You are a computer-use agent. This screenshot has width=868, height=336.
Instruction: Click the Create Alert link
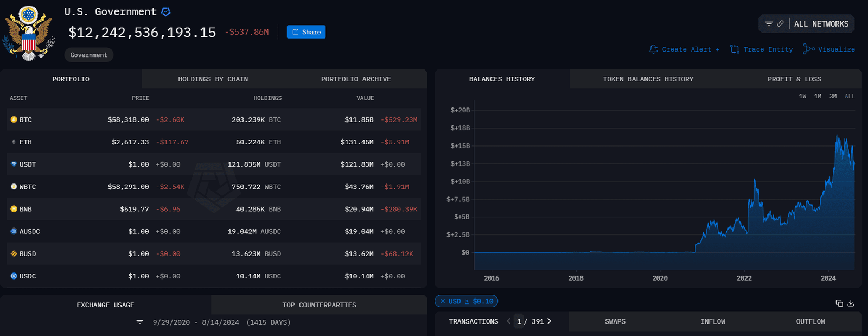pos(685,49)
